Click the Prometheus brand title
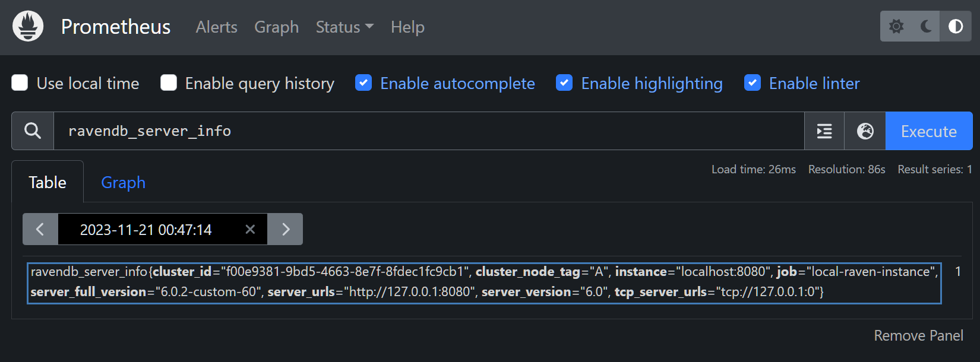Viewport: 980px width, 362px height. 116,27
